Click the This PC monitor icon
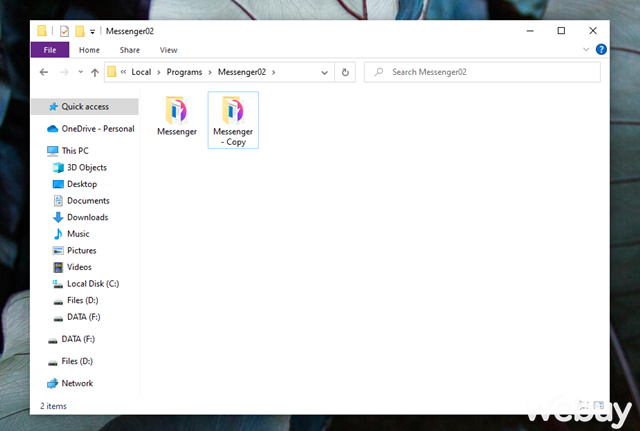This screenshot has width=640, height=431. pos(53,151)
